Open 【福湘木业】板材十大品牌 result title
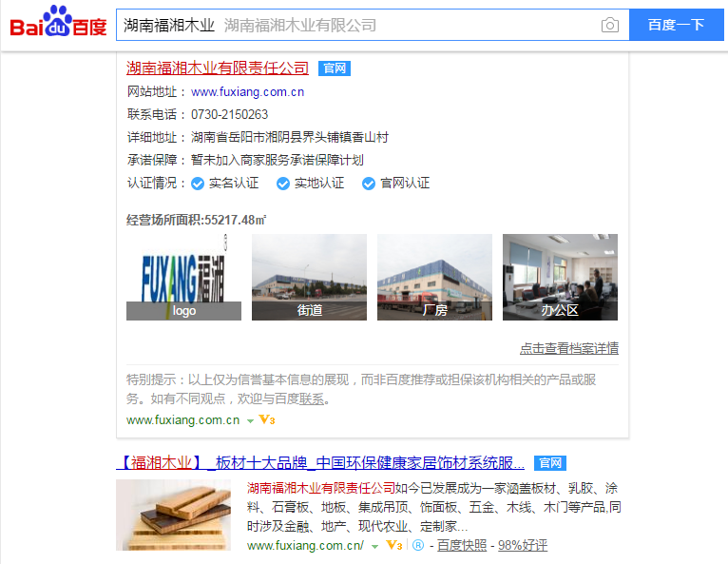This screenshot has width=728, height=564. (x=320, y=463)
